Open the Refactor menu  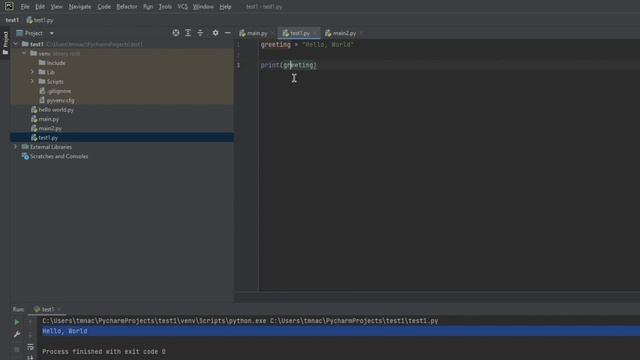[127, 7]
